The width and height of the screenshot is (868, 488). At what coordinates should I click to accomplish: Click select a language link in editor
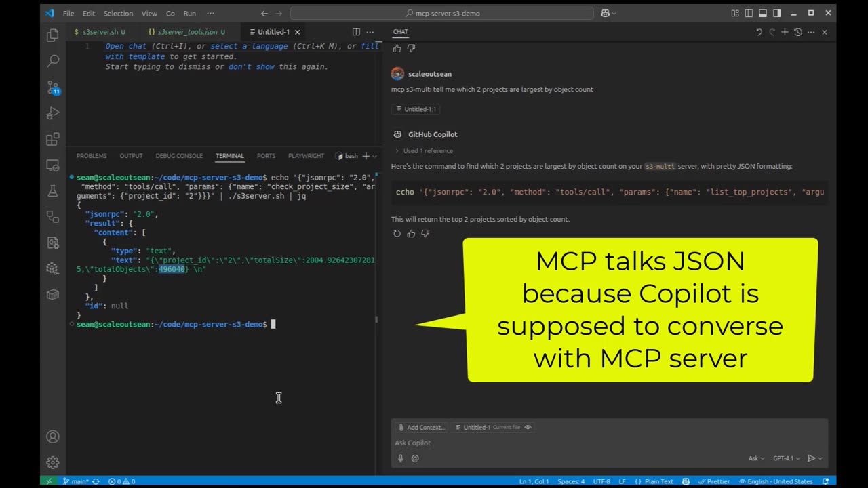(x=249, y=46)
